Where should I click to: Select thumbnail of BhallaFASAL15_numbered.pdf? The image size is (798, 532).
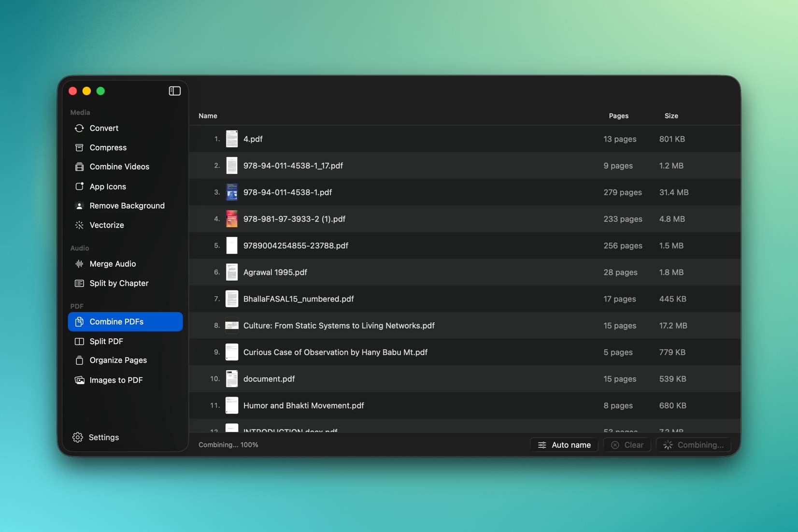click(x=232, y=299)
